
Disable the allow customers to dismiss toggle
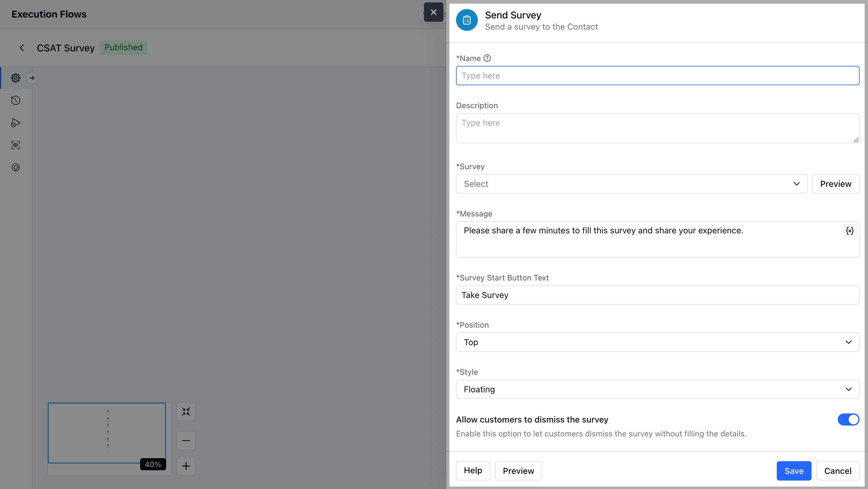(x=848, y=419)
